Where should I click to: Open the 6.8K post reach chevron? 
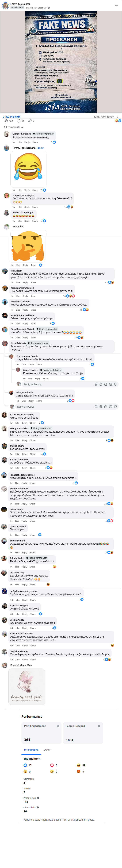(x=117, y=117)
